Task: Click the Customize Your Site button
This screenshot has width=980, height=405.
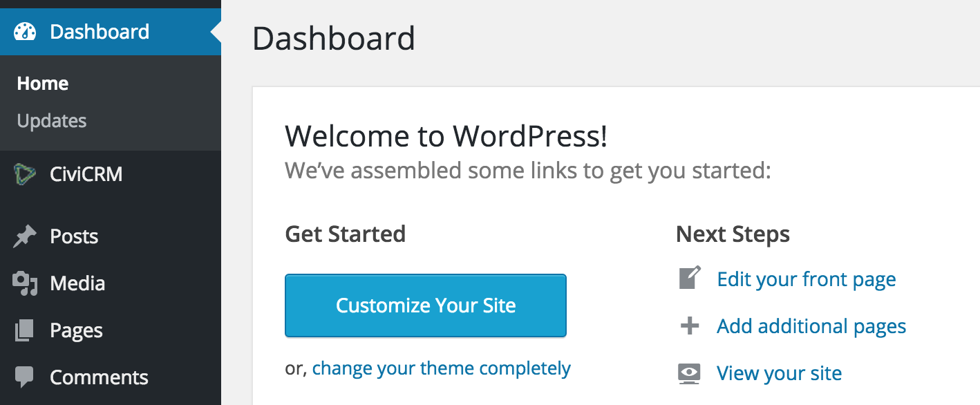Action: point(425,305)
